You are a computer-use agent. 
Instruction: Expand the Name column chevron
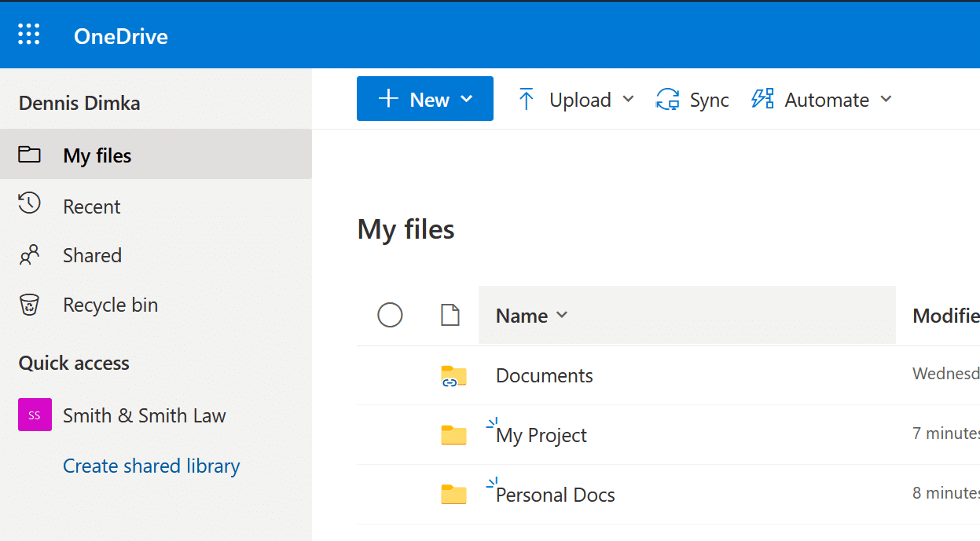click(562, 316)
